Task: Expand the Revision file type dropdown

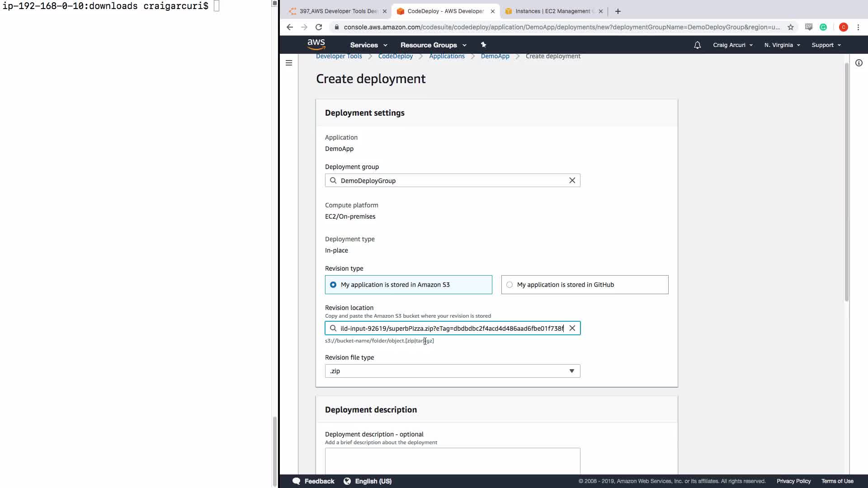Action: point(452,371)
